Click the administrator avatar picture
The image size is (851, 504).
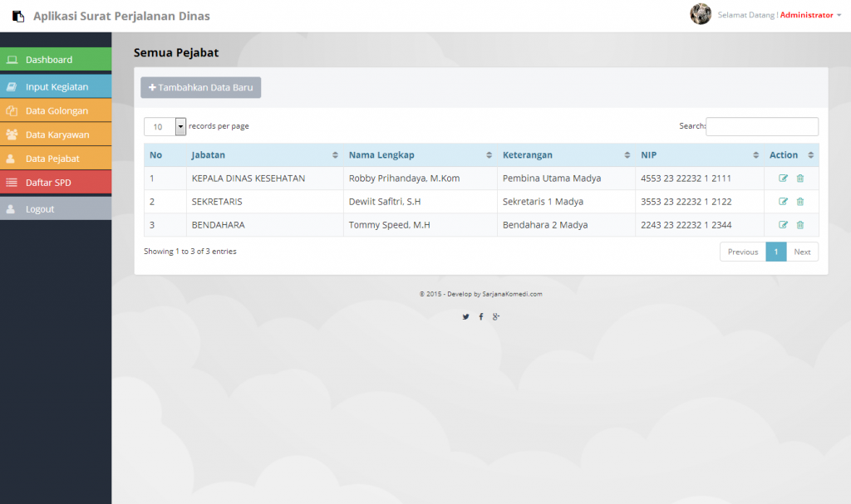coord(701,14)
